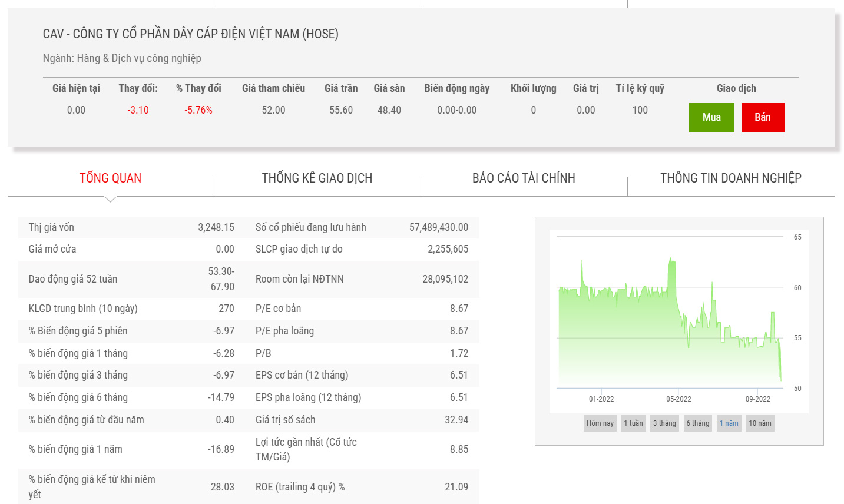The width and height of the screenshot is (844, 504).
Task: Click the price chart peak near 05-2022
Action: 670,259
